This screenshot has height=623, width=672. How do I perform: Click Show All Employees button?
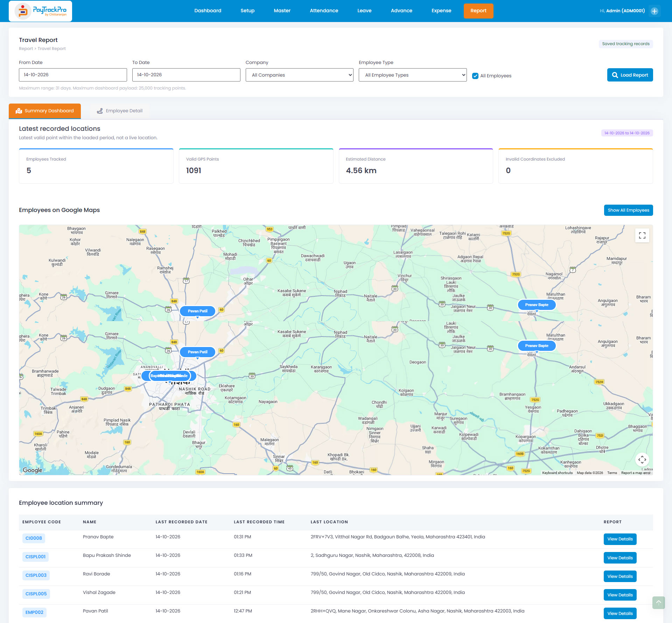click(629, 210)
